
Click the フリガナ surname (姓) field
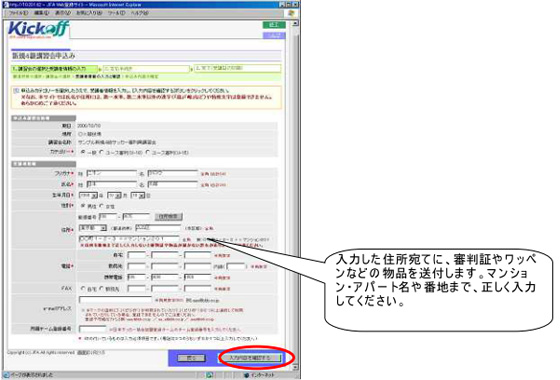tap(111, 174)
